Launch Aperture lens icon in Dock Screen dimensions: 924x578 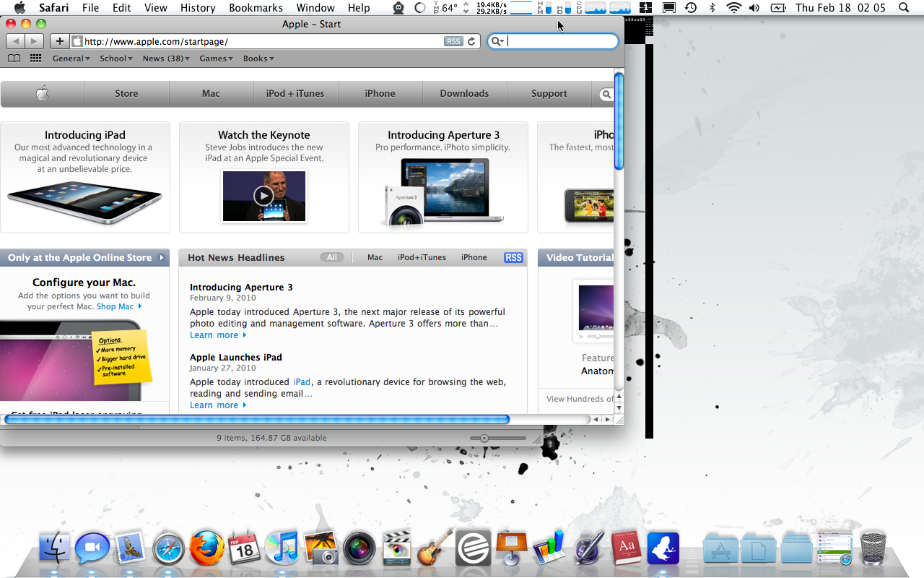tap(359, 548)
